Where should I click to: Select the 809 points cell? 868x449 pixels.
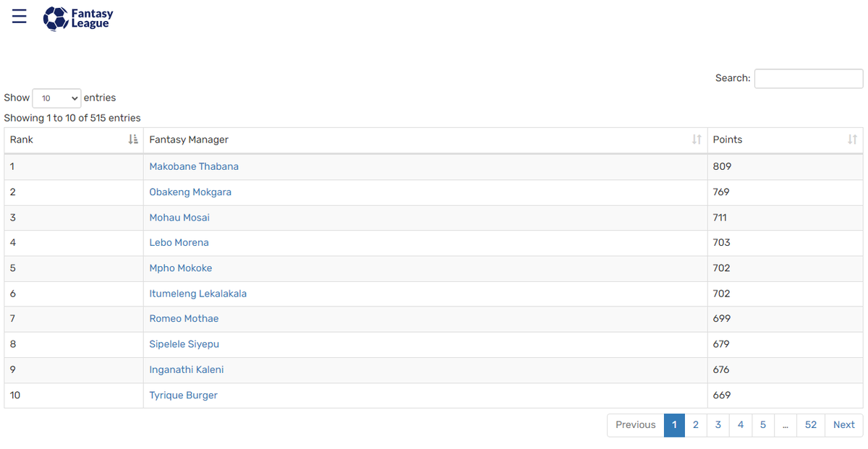[785, 166]
